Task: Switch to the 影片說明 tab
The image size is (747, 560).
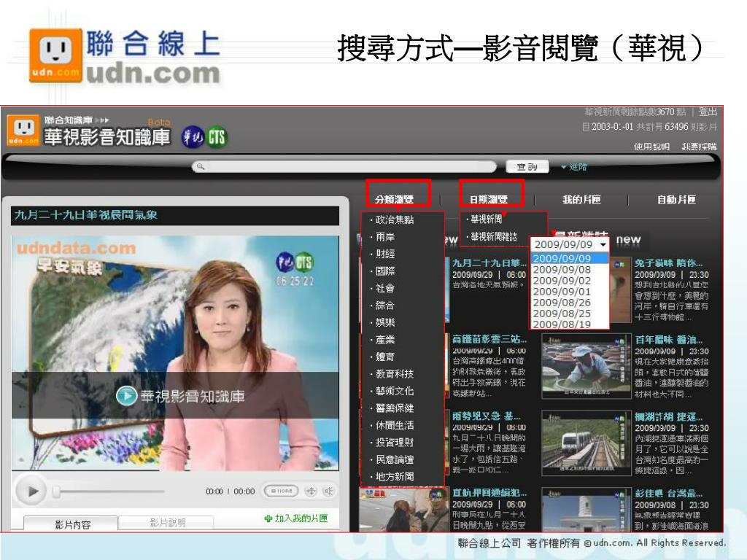Action: (x=167, y=523)
